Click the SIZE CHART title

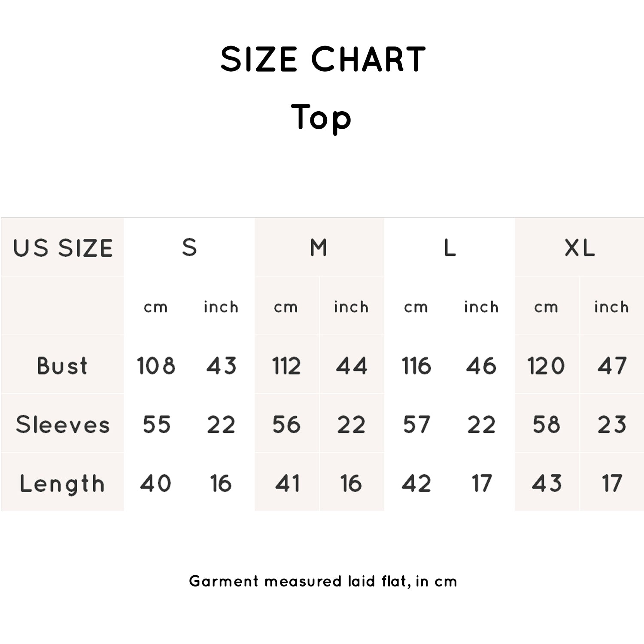[x=323, y=59]
